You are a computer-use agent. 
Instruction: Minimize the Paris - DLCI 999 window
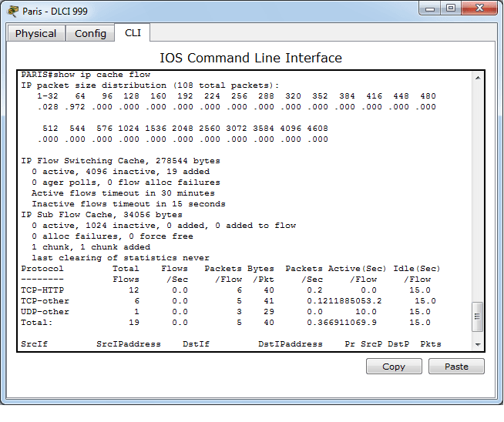point(430,8)
